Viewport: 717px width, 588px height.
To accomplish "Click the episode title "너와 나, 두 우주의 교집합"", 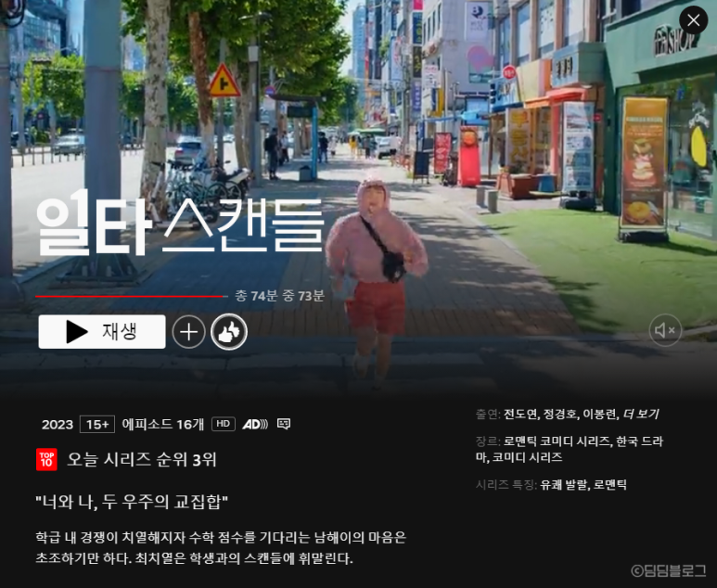I will tap(132, 502).
